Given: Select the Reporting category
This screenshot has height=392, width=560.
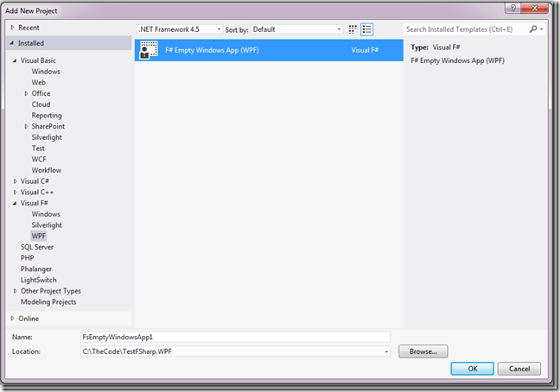Looking at the screenshot, I should tap(47, 116).
